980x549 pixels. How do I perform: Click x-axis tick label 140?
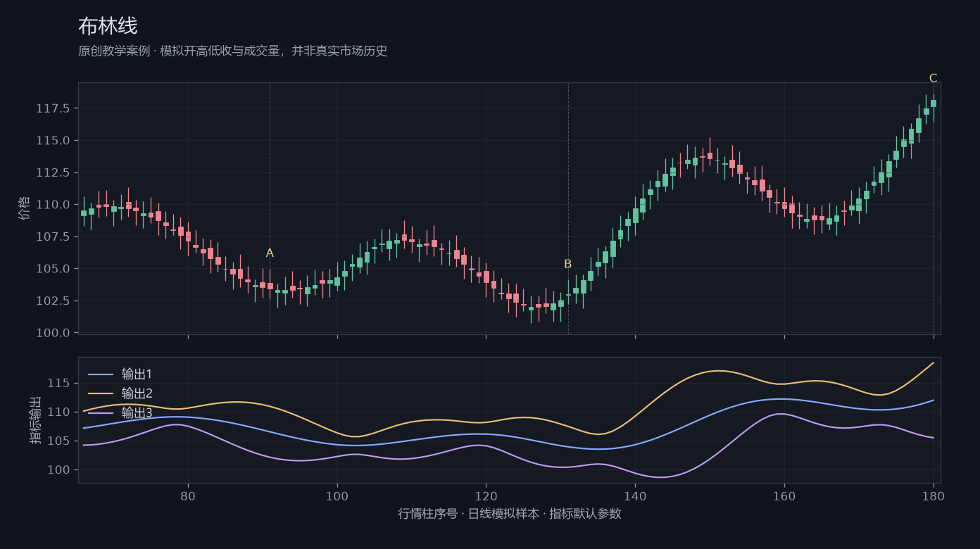click(635, 496)
